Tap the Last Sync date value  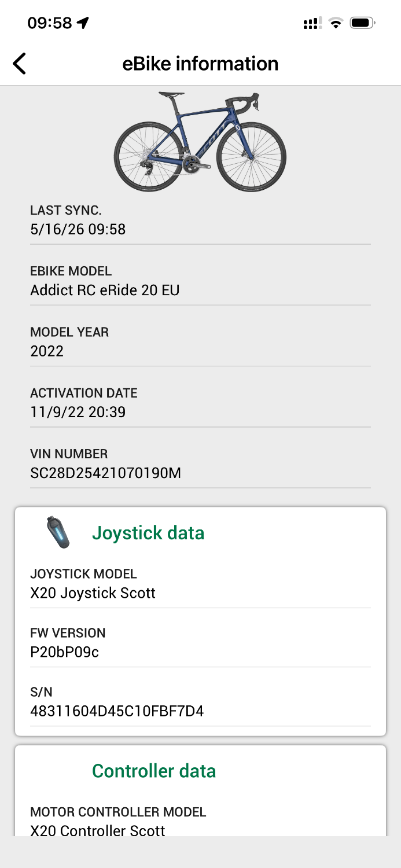(78, 230)
